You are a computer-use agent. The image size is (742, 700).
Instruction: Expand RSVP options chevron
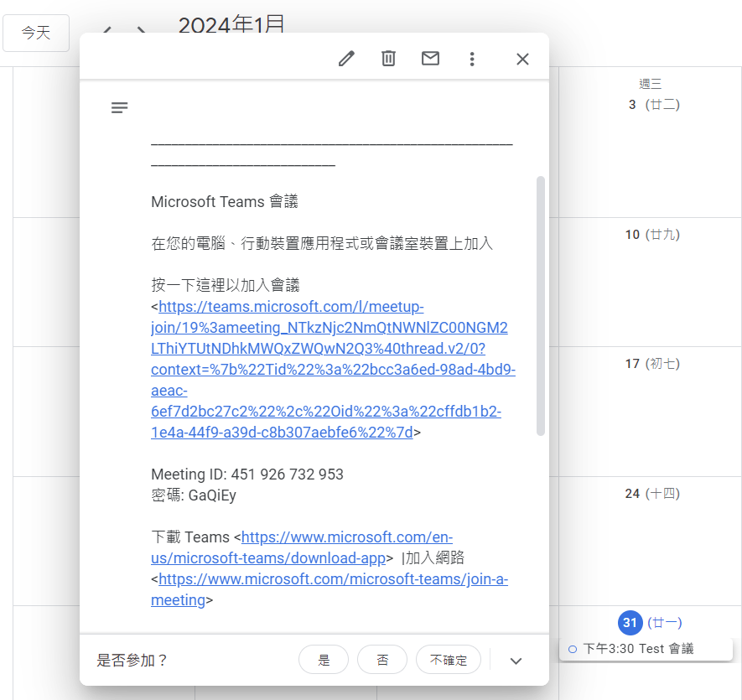(x=516, y=661)
